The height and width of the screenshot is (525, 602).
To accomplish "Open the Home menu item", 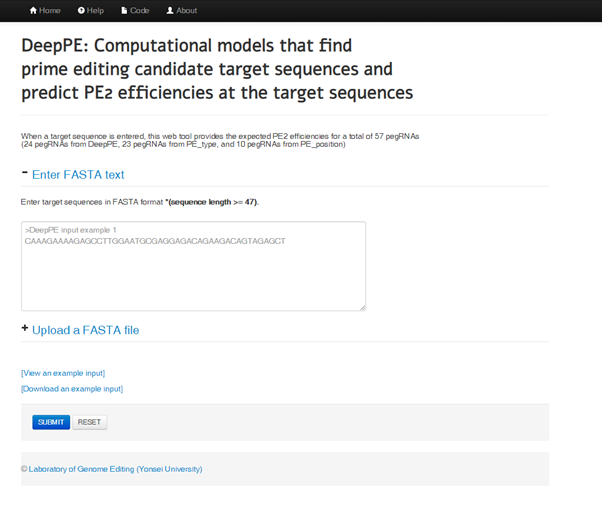I will pos(49,11).
